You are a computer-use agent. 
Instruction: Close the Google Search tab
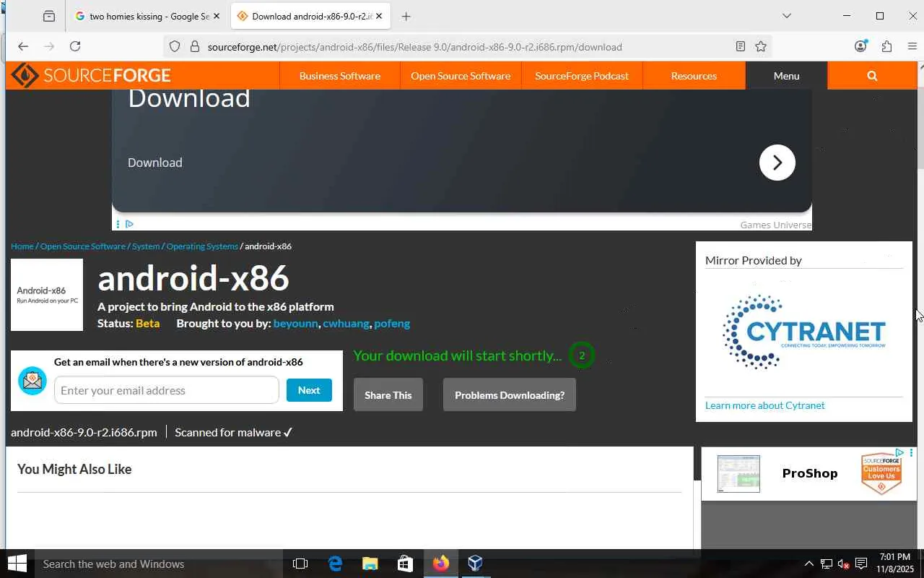tap(216, 16)
